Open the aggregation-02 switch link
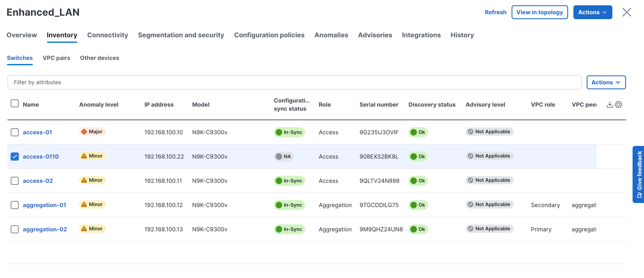Image resolution: width=644 pixels, height=278 pixels. tap(45, 229)
